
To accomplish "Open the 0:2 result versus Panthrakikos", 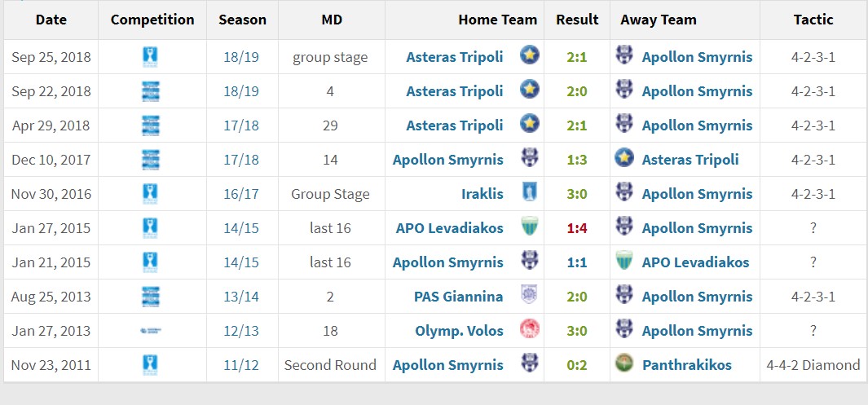I will click(577, 365).
